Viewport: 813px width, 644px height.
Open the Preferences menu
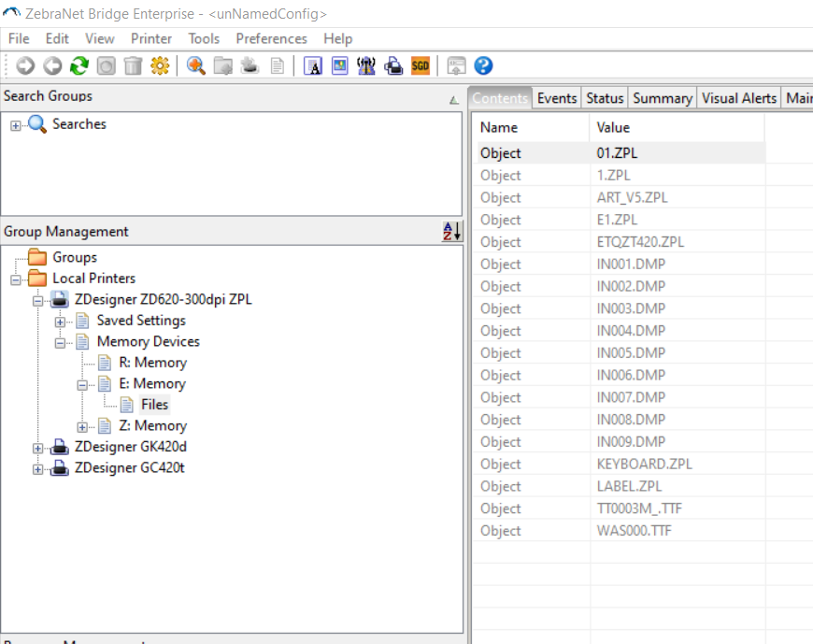(271, 38)
